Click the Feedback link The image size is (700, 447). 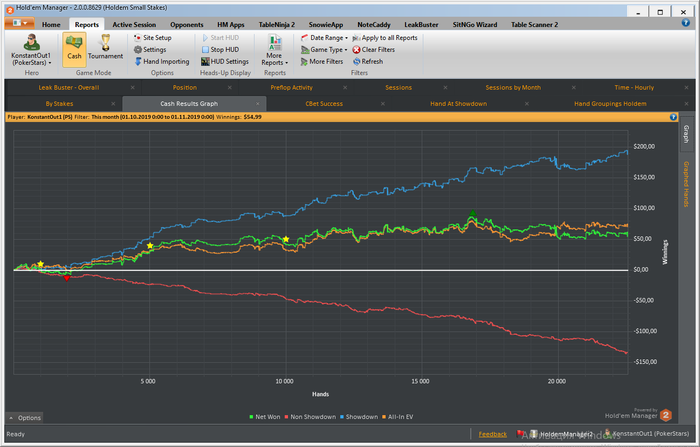click(492, 434)
